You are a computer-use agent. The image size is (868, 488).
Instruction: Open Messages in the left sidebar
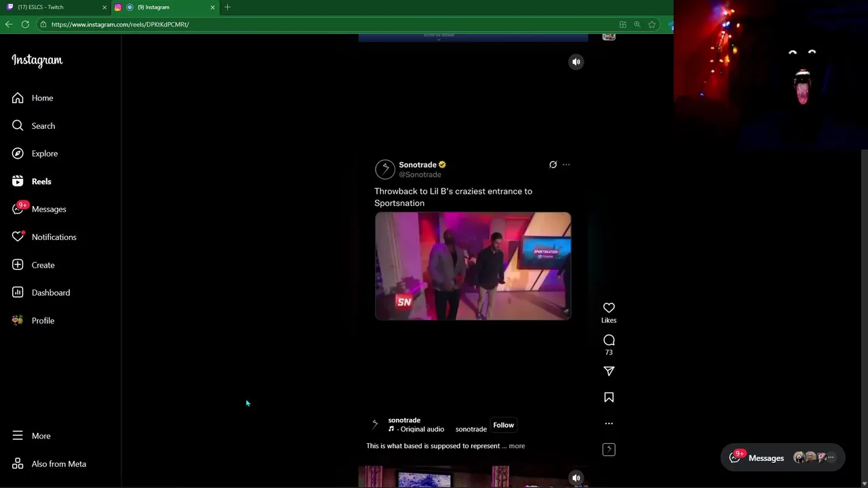point(49,209)
